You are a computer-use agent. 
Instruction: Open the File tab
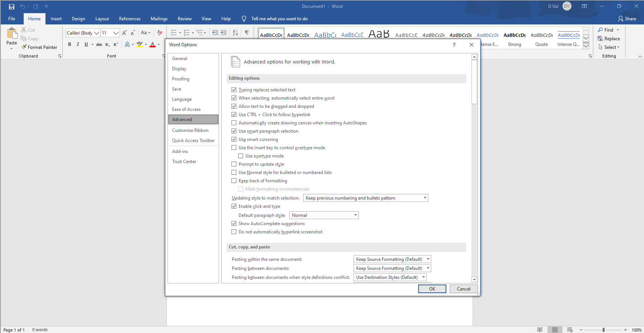(12, 19)
